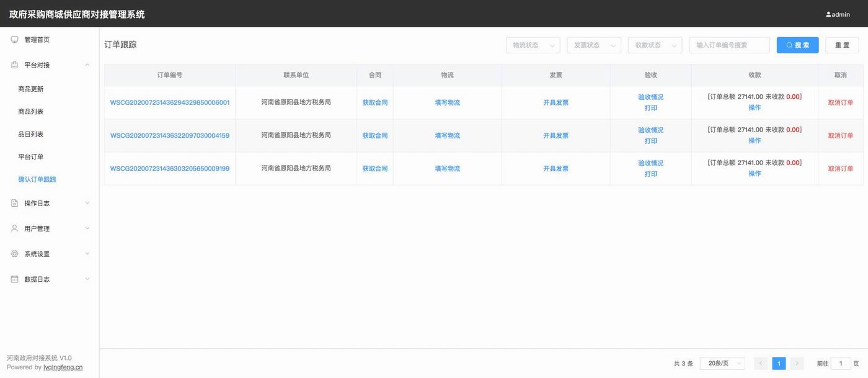868x378 pixels.
Task: Collapse the 平台对接 menu section
Action: click(x=87, y=65)
